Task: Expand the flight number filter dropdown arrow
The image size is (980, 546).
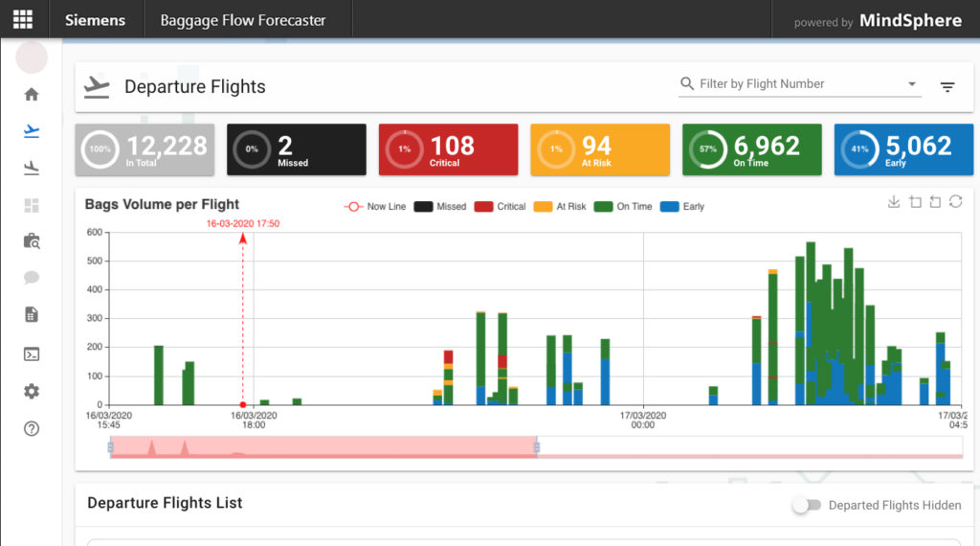Action: pos(912,84)
